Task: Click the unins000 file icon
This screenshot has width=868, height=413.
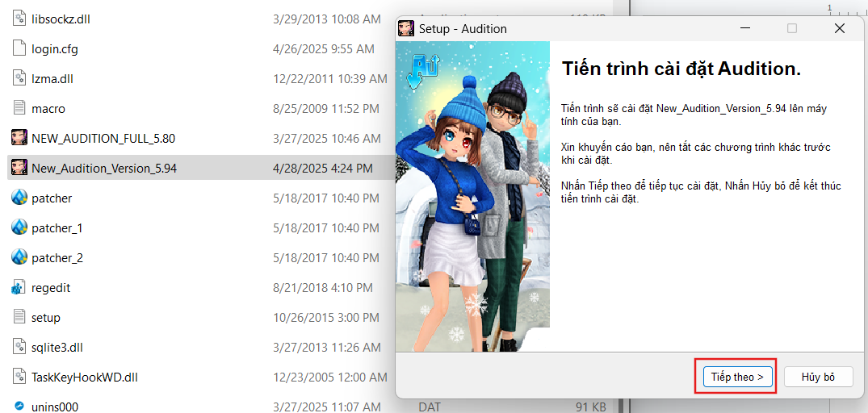Action: tap(19, 407)
